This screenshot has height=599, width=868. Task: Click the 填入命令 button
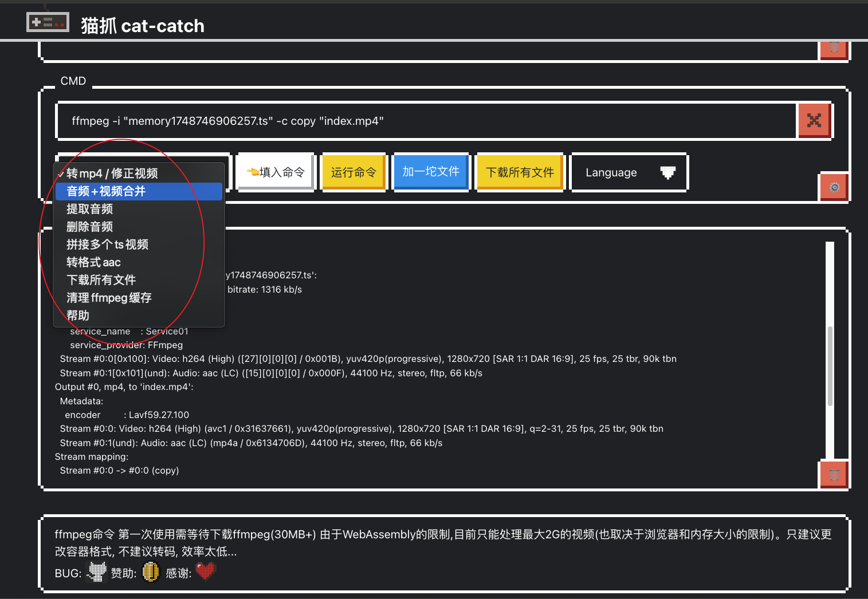276,172
